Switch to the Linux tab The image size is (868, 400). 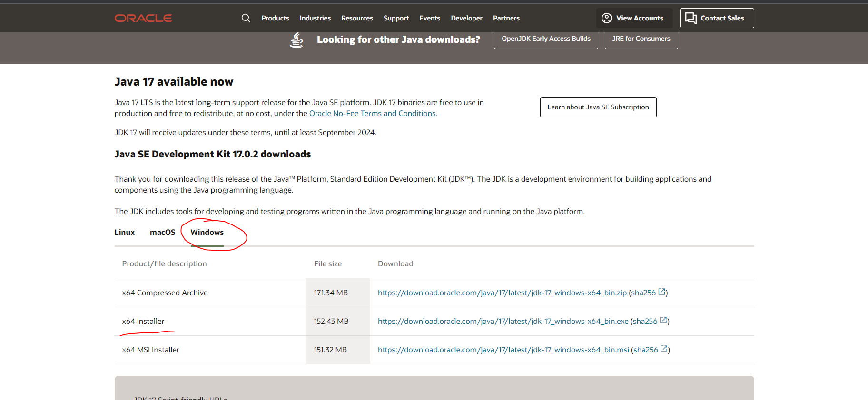coord(125,232)
